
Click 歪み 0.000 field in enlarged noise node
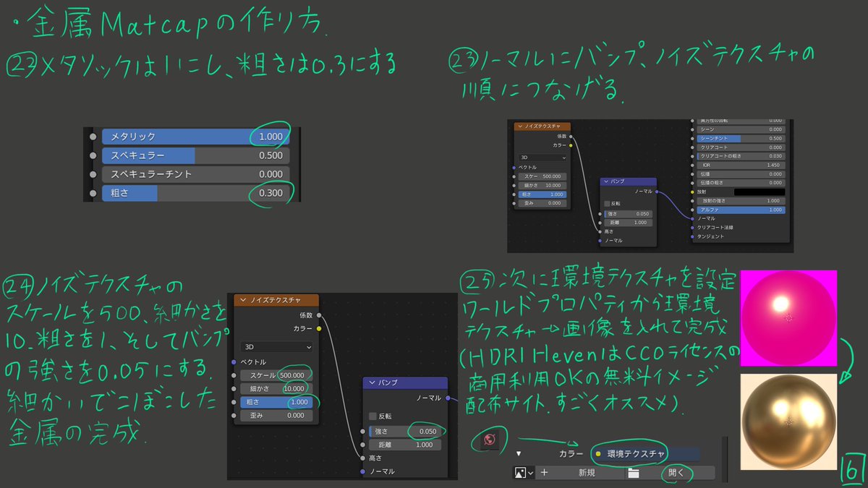point(276,416)
